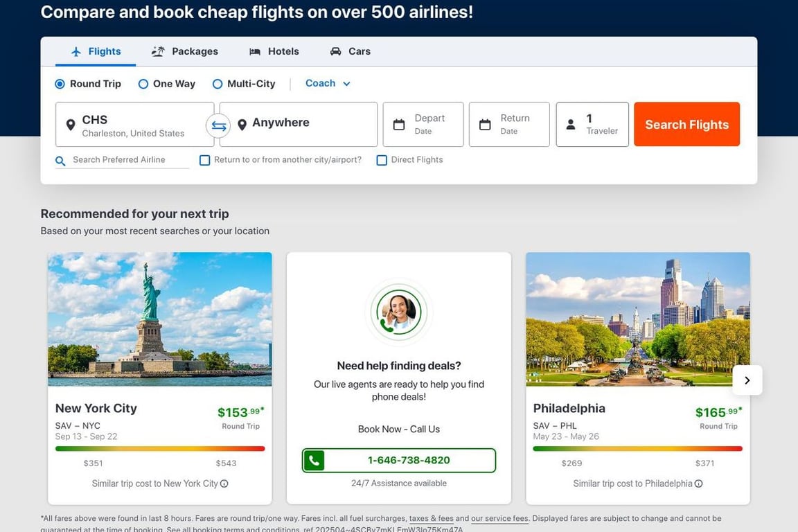Click the info icon next to Philadelphia trip cost

pyautogui.click(x=698, y=484)
